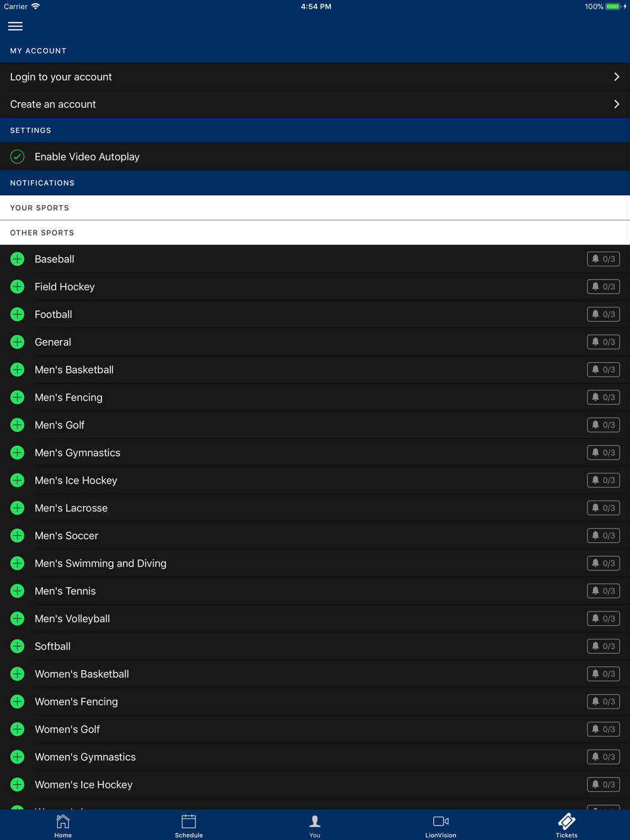Screen dimensions: 630x840
Task: Go to the Home tab
Action: click(x=63, y=826)
